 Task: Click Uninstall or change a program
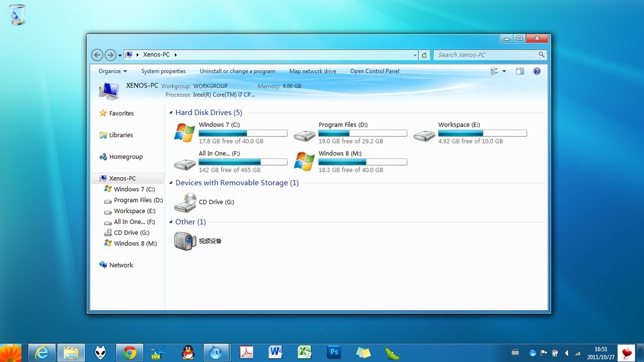[x=237, y=71]
